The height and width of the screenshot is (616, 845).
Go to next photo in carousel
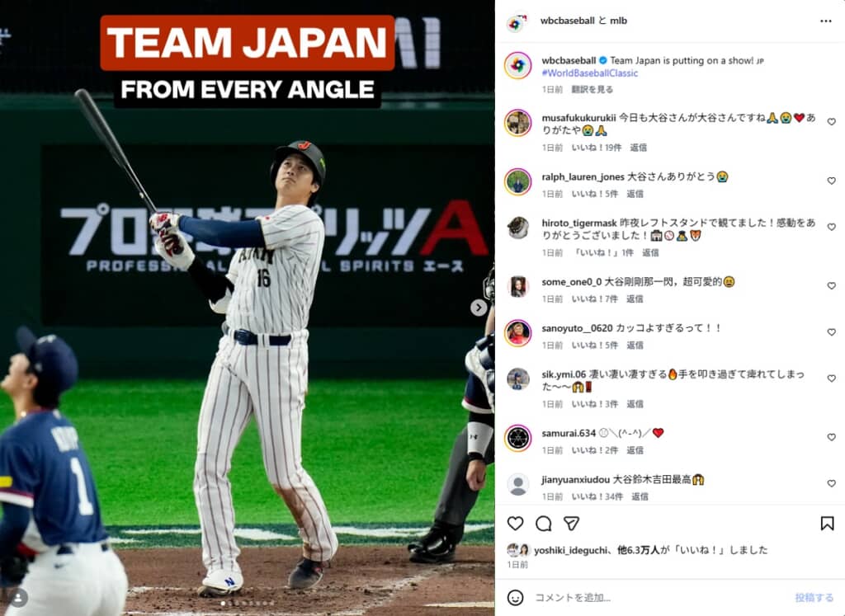point(479,308)
